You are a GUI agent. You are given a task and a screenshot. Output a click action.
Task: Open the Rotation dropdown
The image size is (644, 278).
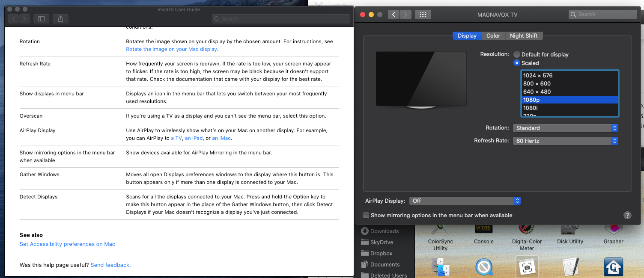(x=565, y=128)
